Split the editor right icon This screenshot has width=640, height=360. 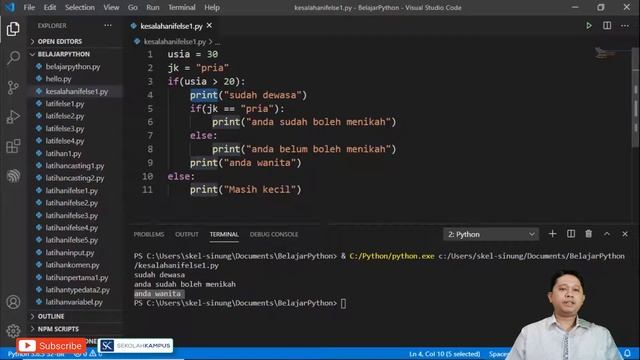click(607, 26)
